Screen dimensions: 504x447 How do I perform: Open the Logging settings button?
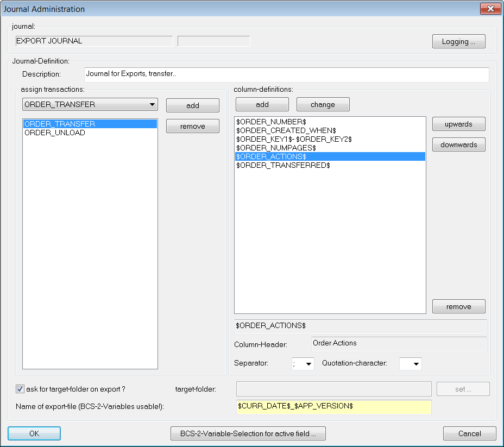[x=459, y=41]
